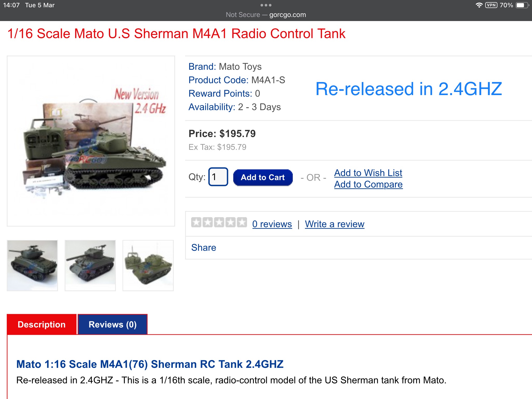
Task: Tap the gorcgo.com address bar
Action: 266,15
